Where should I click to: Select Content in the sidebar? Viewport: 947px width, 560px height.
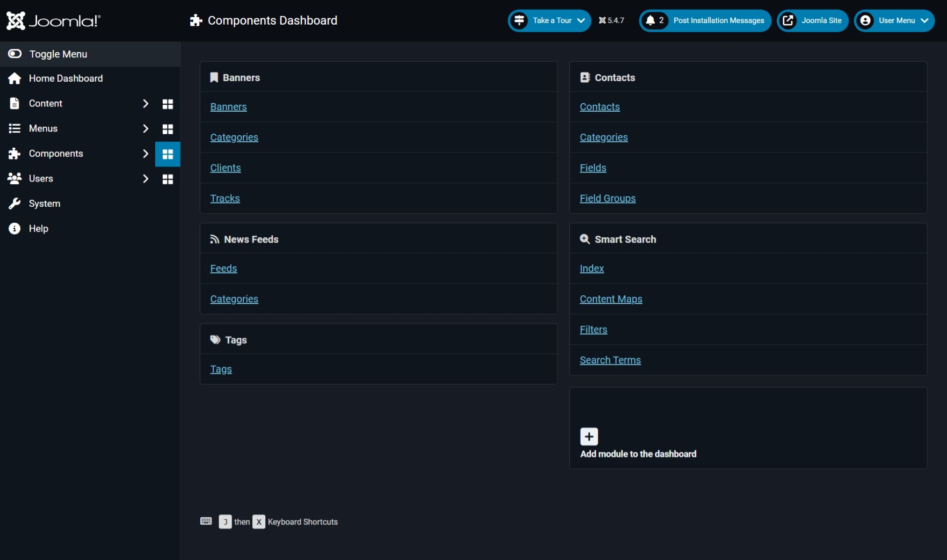point(46,104)
